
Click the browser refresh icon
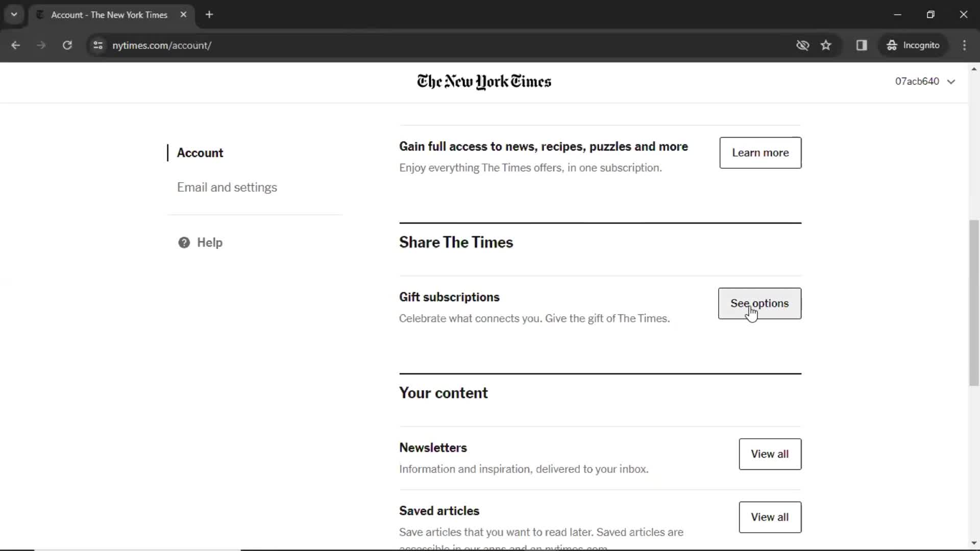[x=67, y=45]
